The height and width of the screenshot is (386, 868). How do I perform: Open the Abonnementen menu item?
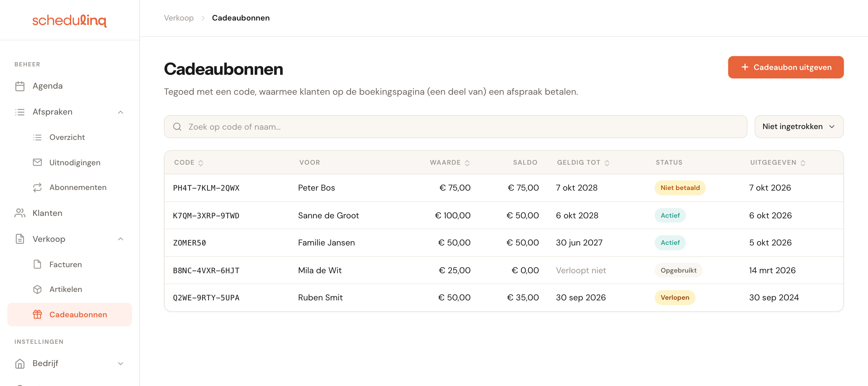point(69,188)
